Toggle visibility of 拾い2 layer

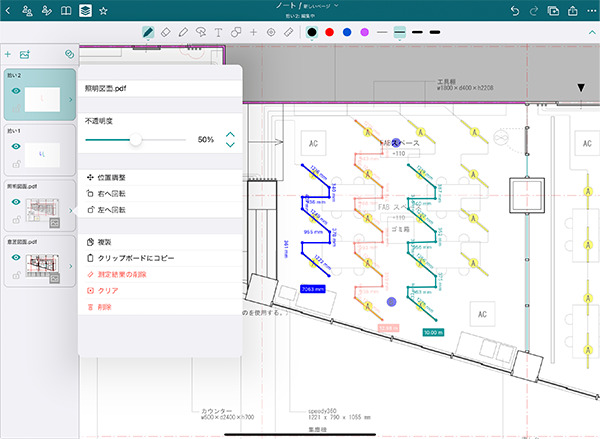tap(16, 91)
